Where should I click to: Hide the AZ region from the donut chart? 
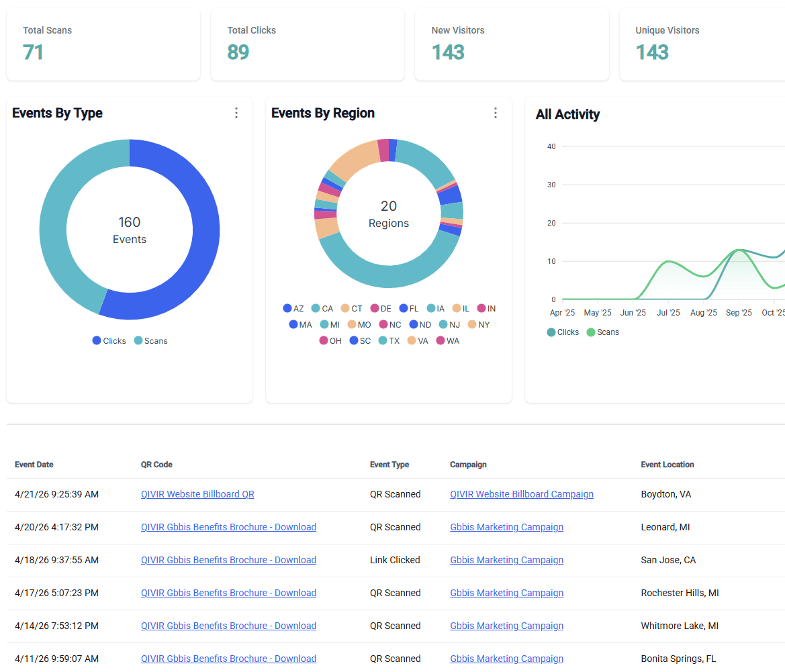tap(293, 308)
